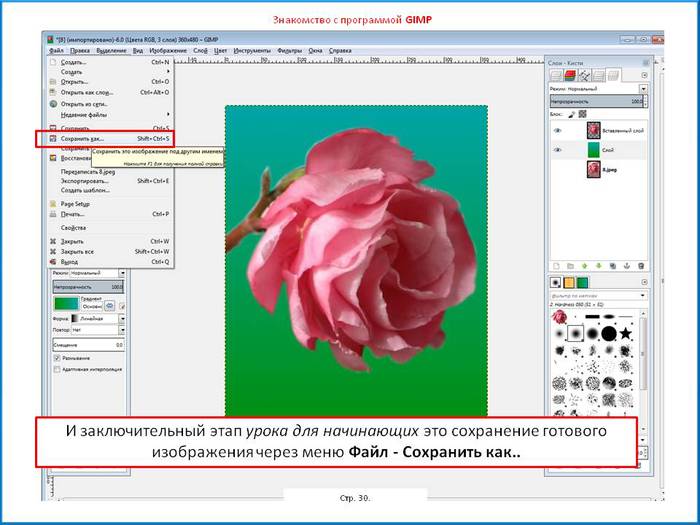Screen dimensions: 700x525
Task: Open the Форма gradient shape dropdown
Action: (x=121, y=319)
